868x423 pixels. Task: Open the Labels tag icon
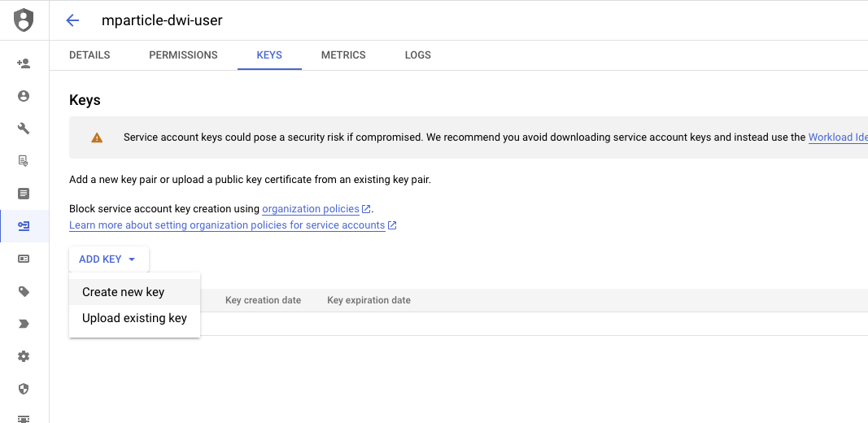click(x=24, y=291)
